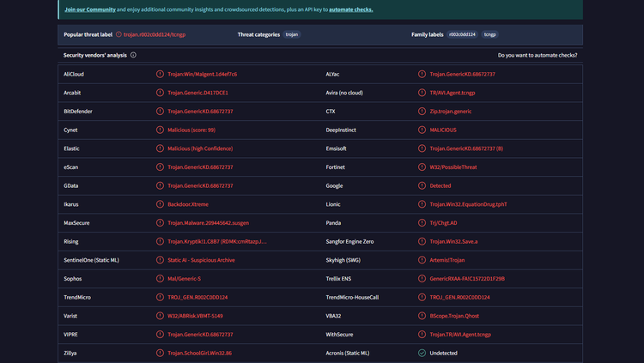The height and width of the screenshot is (363, 644).
Task: Select the Rising Trojan.Kryptik result
Action: (217, 241)
